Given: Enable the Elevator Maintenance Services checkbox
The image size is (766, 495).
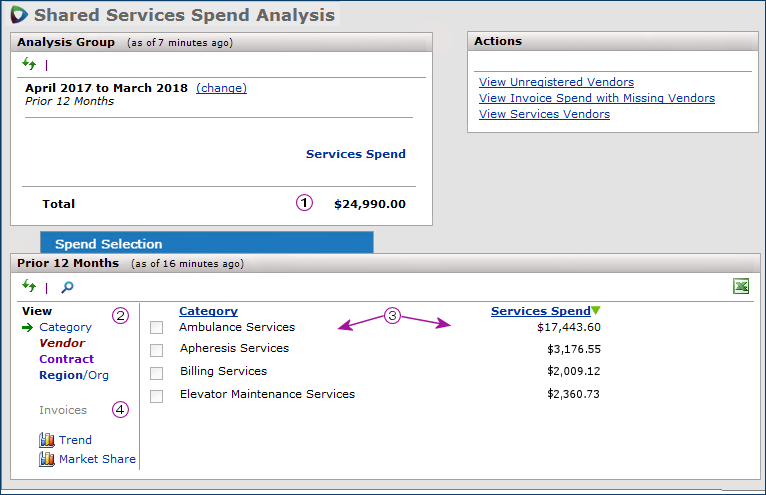Looking at the screenshot, I should 156,396.
